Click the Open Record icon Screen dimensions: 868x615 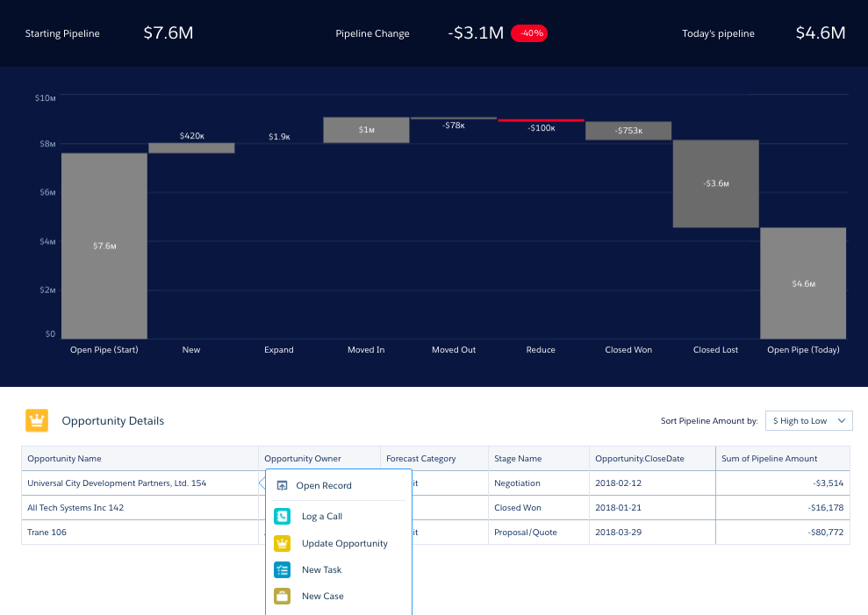point(282,485)
